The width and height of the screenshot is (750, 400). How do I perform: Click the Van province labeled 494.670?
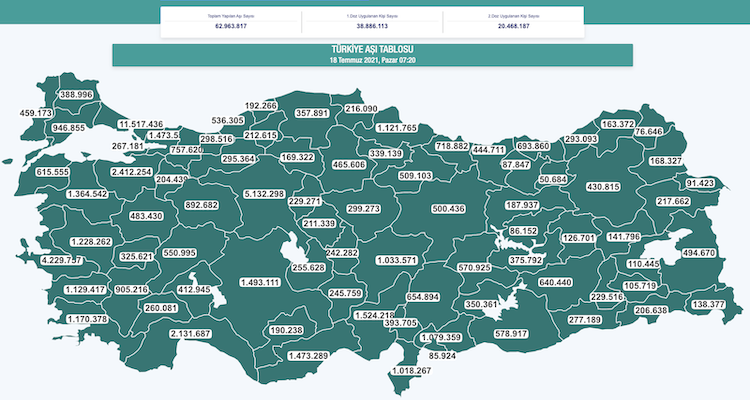click(698, 253)
